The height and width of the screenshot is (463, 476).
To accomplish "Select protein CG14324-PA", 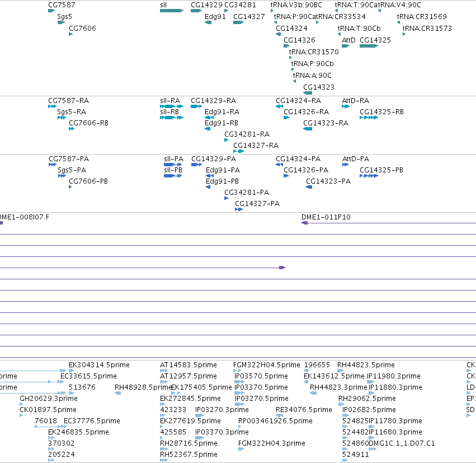I will coord(298,159).
